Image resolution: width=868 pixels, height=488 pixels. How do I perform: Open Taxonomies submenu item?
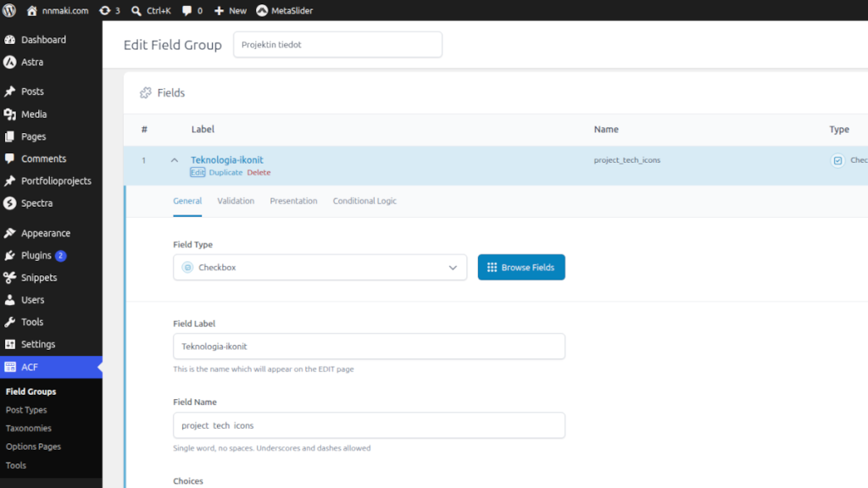(x=28, y=428)
